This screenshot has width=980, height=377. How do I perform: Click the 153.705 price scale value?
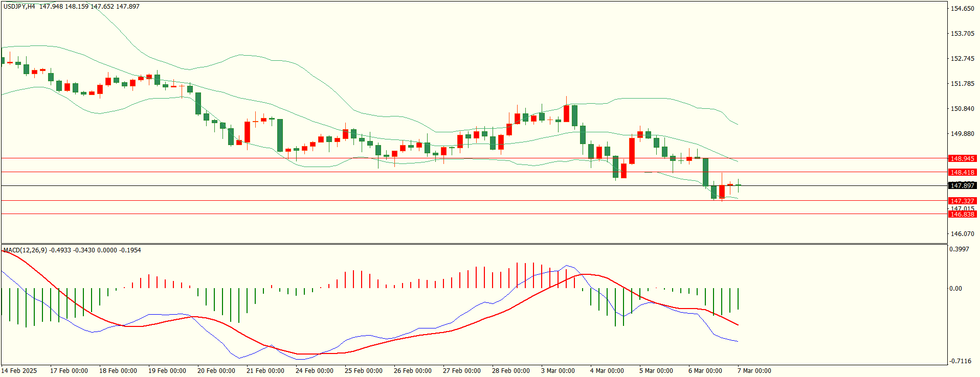(x=962, y=34)
